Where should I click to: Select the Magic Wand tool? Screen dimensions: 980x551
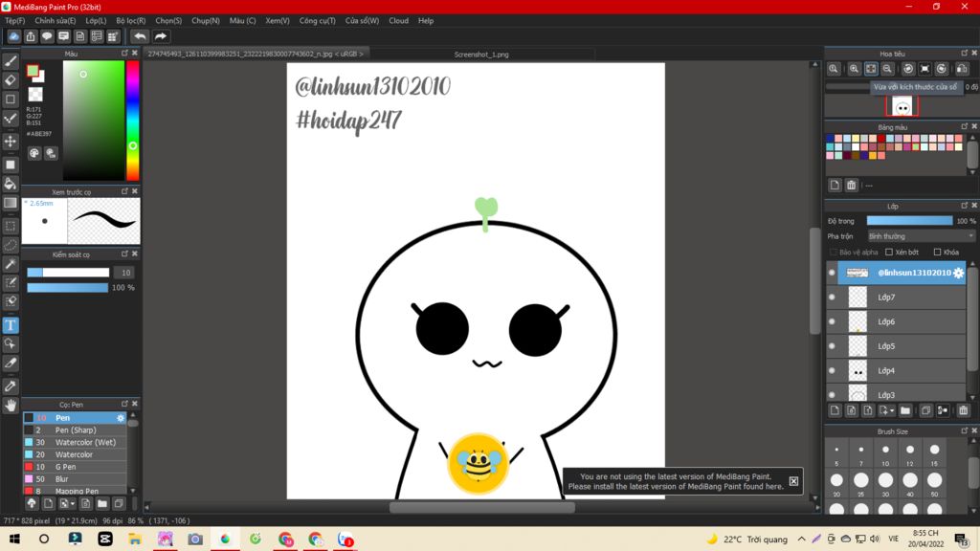[x=11, y=264]
